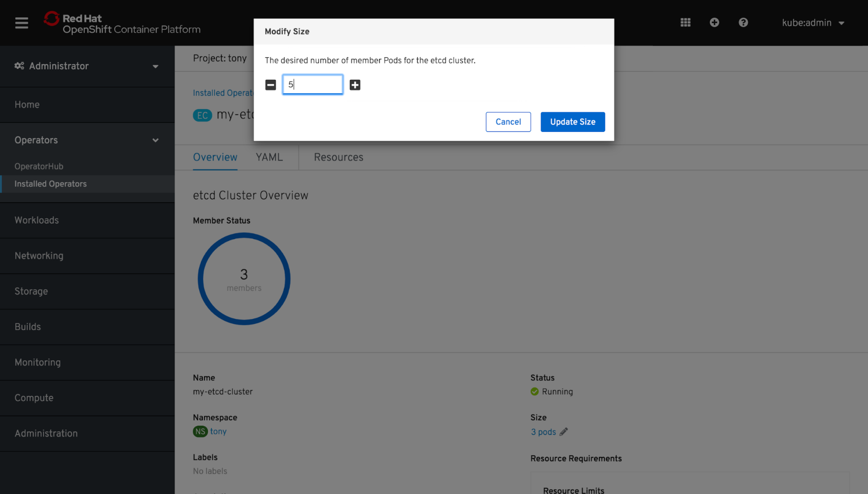Click the Administrator gear icon
The width and height of the screenshot is (868, 494).
pos(19,65)
